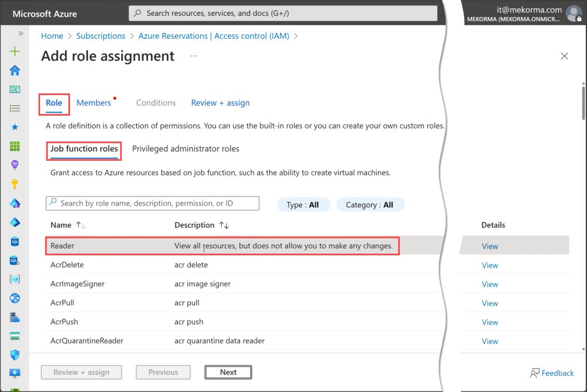View details of the AcrImageSigner role
Viewport: 587px width, 392px height.
(490, 285)
